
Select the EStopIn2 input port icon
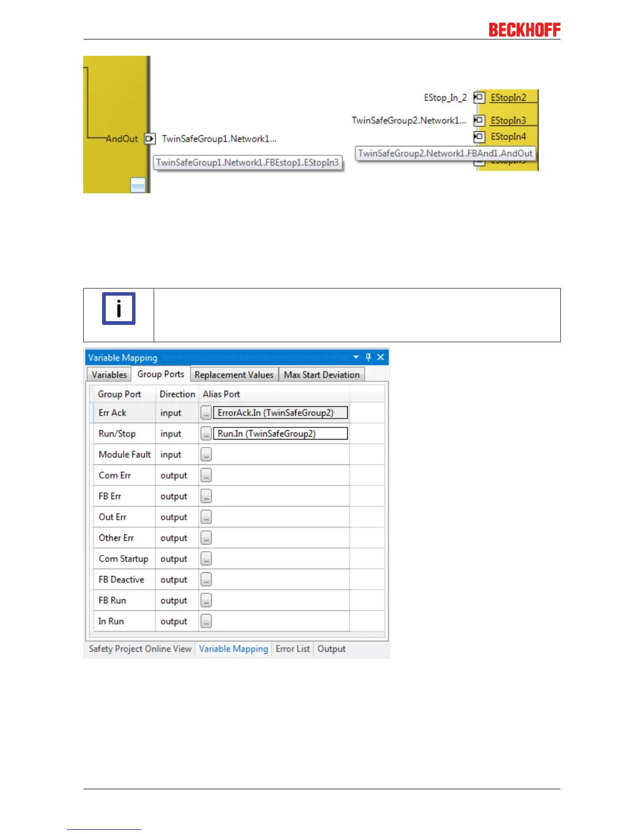coord(479,97)
